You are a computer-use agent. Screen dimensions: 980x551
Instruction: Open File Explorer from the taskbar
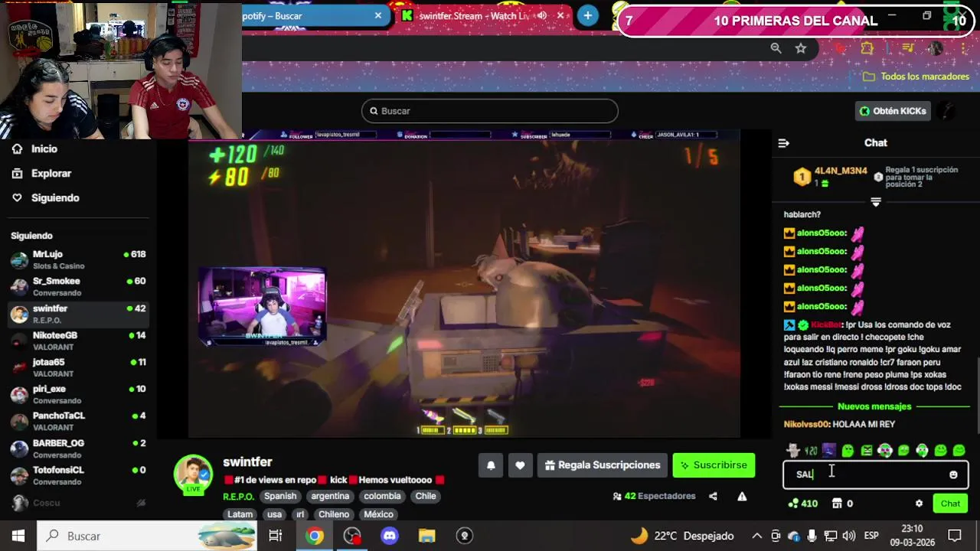[427, 536]
